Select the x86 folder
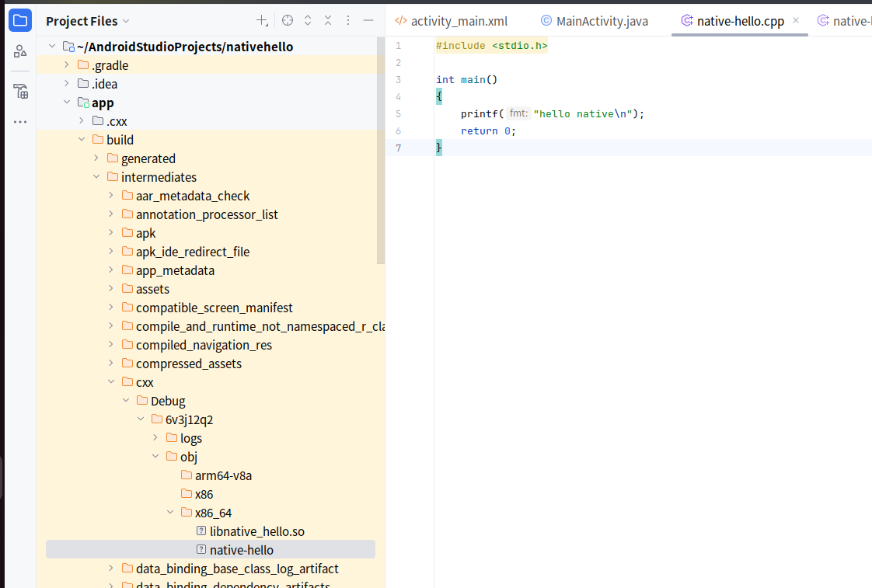Screen dimensions: 872x588 pyautogui.click(x=197, y=494)
